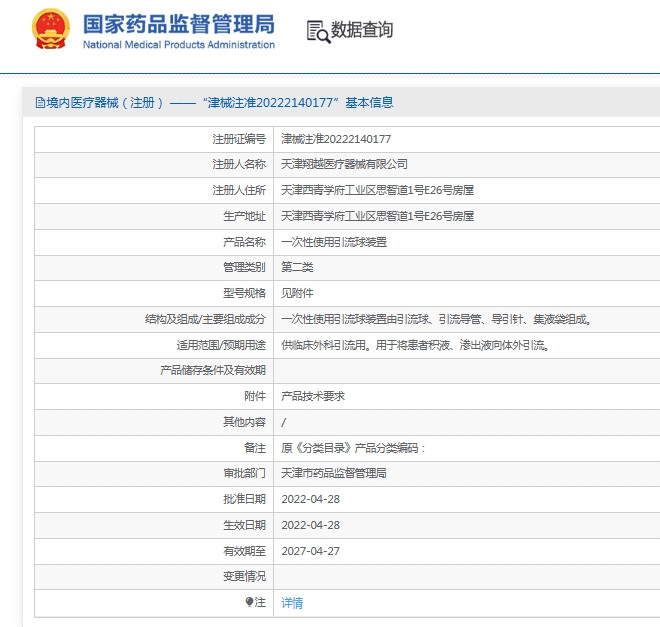Screen dimensions: 660x627
Task: Click the 生效日期 label
Action: coord(245,526)
